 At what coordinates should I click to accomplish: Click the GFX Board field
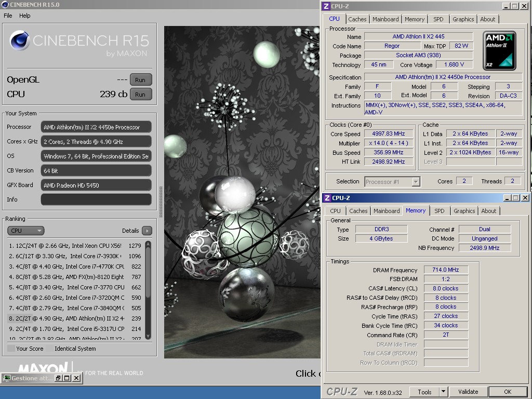coord(96,185)
